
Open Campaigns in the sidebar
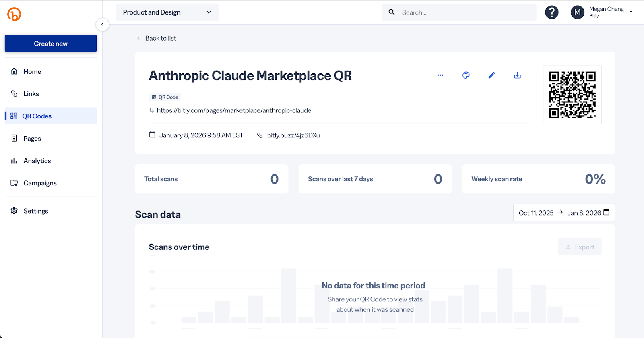(x=51, y=183)
